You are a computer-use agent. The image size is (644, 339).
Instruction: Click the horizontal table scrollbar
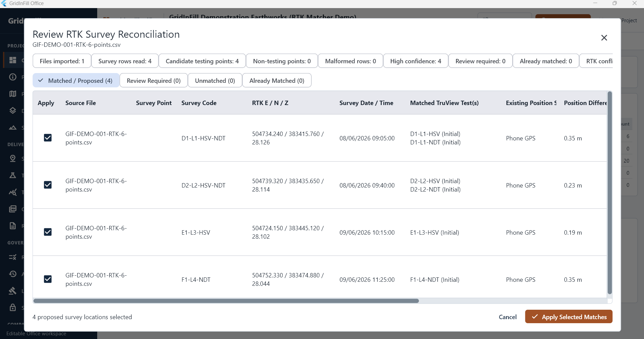point(226,301)
